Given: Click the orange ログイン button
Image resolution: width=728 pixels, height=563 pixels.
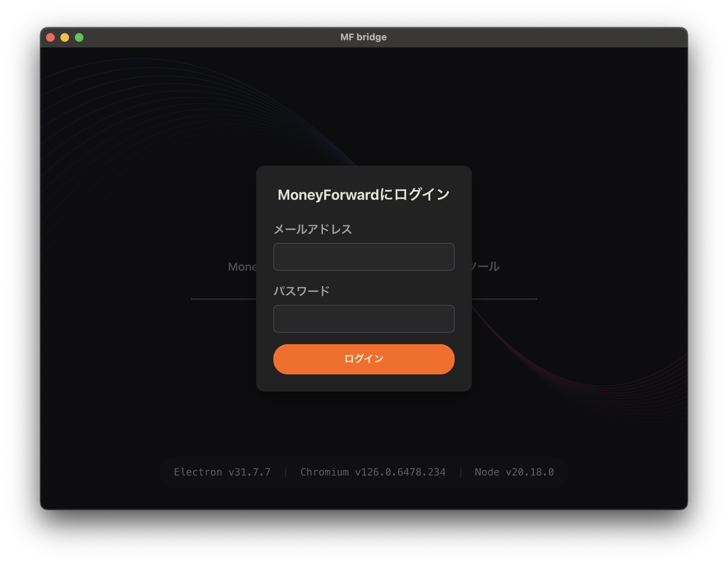Looking at the screenshot, I should pyautogui.click(x=364, y=359).
